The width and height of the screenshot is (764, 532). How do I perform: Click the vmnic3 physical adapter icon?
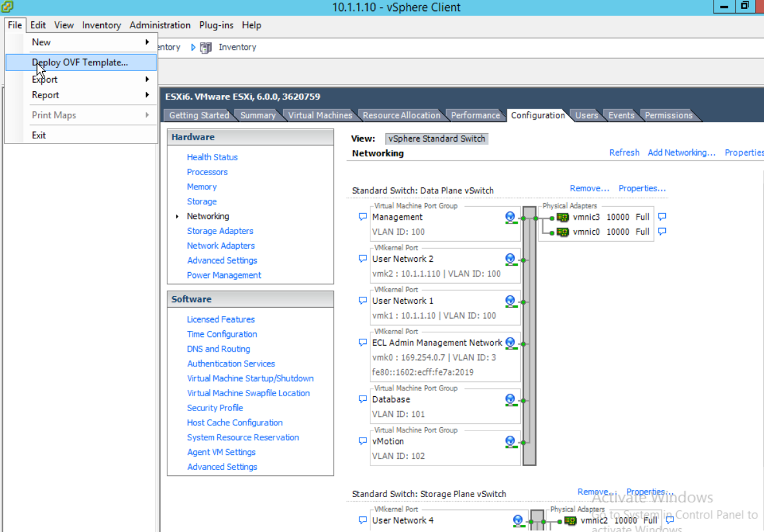tap(562, 217)
